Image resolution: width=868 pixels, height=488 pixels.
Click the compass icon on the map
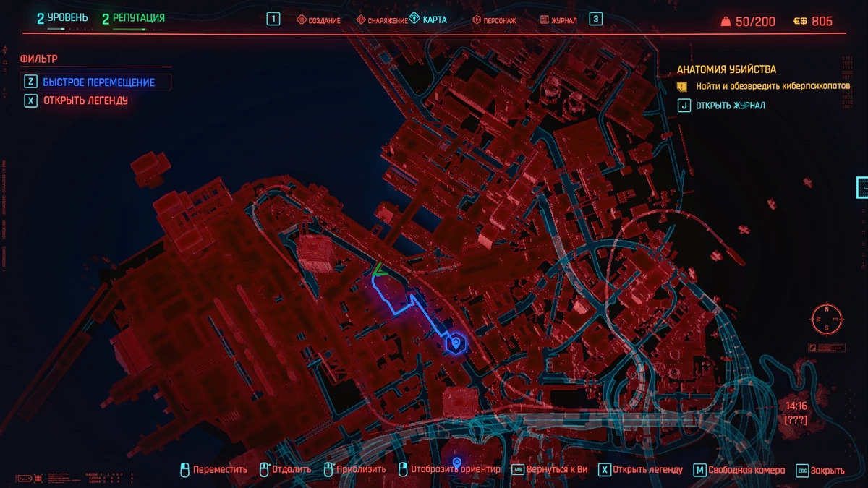click(x=827, y=318)
